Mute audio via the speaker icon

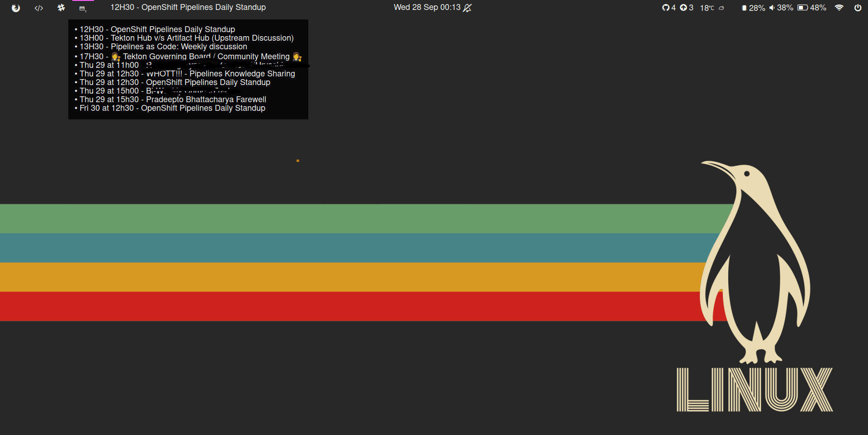tap(771, 8)
